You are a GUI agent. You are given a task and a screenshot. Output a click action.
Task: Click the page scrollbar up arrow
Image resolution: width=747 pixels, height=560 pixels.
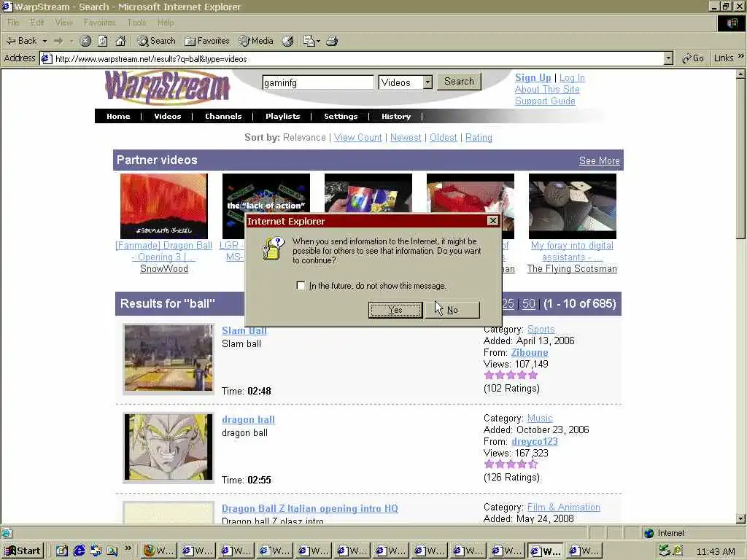click(x=741, y=74)
